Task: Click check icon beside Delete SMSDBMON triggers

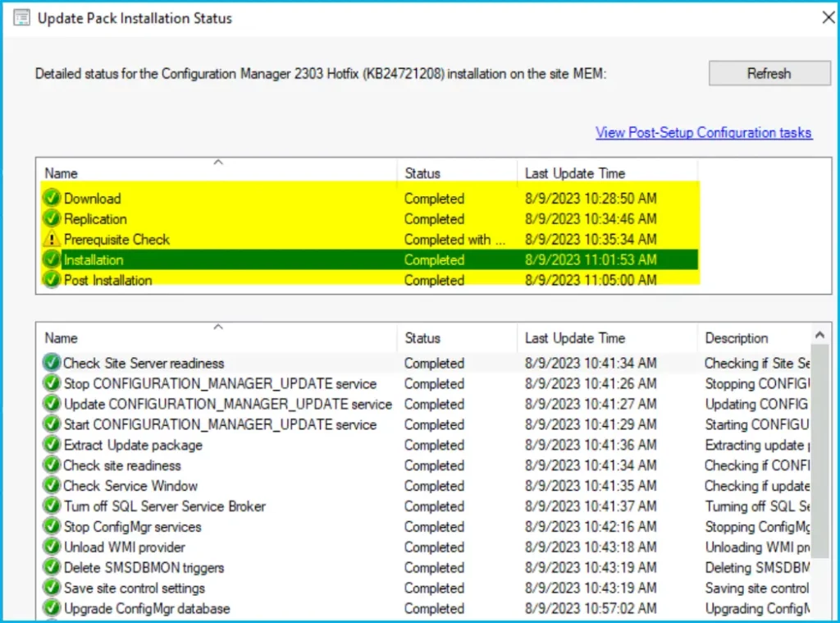Action: pos(52,567)
